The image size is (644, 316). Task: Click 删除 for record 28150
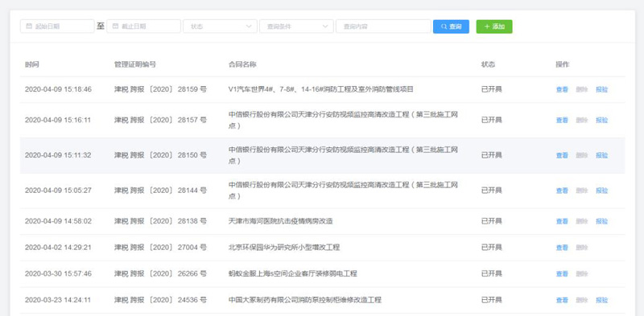coord(581,155)
